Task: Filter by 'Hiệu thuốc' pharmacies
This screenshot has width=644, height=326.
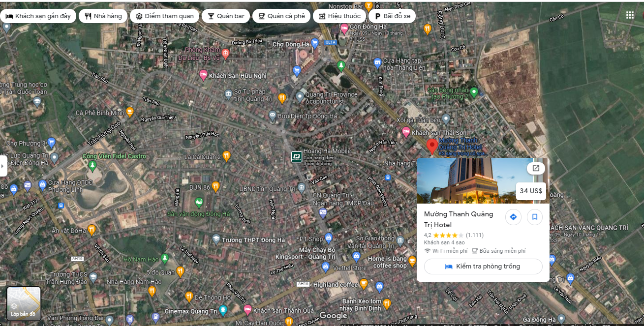Action: pyautogui.click(x=339, y=16)
